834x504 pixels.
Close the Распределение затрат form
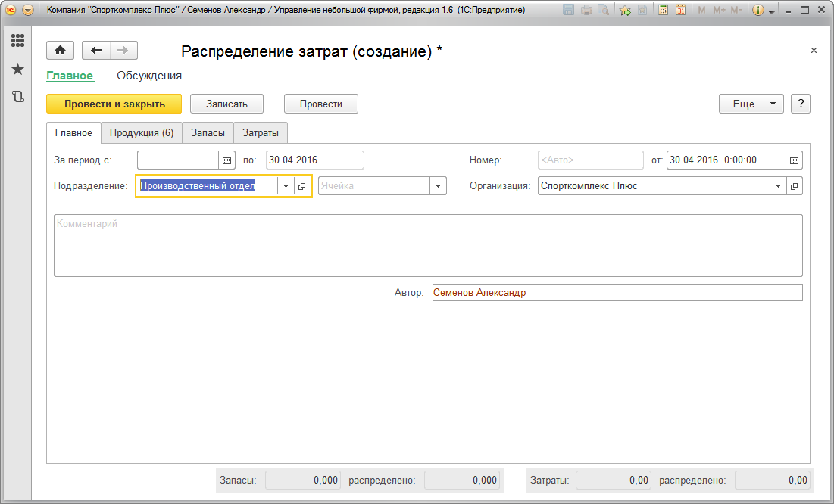[814, 51]
